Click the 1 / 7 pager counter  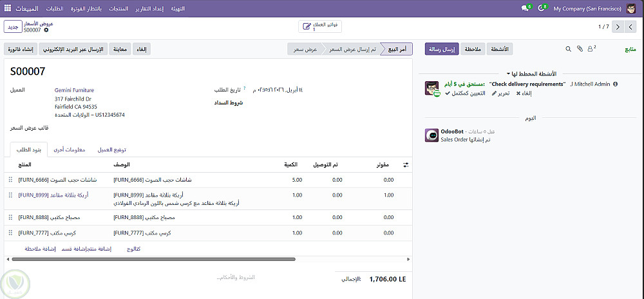click(603, 27)
